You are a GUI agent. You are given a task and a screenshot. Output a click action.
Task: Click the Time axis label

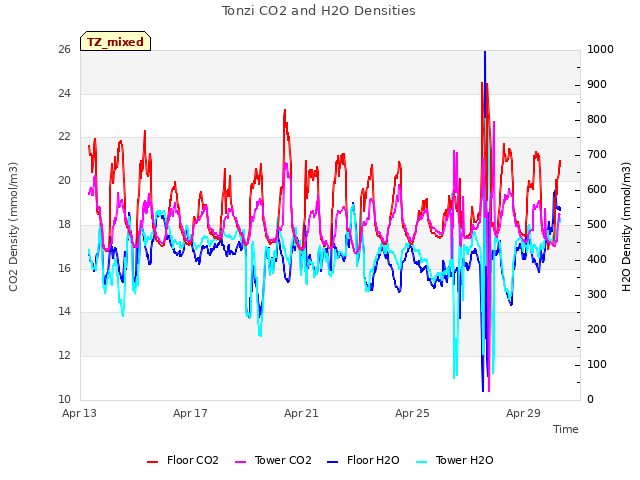pyautogui.click(x=565, y=429)
